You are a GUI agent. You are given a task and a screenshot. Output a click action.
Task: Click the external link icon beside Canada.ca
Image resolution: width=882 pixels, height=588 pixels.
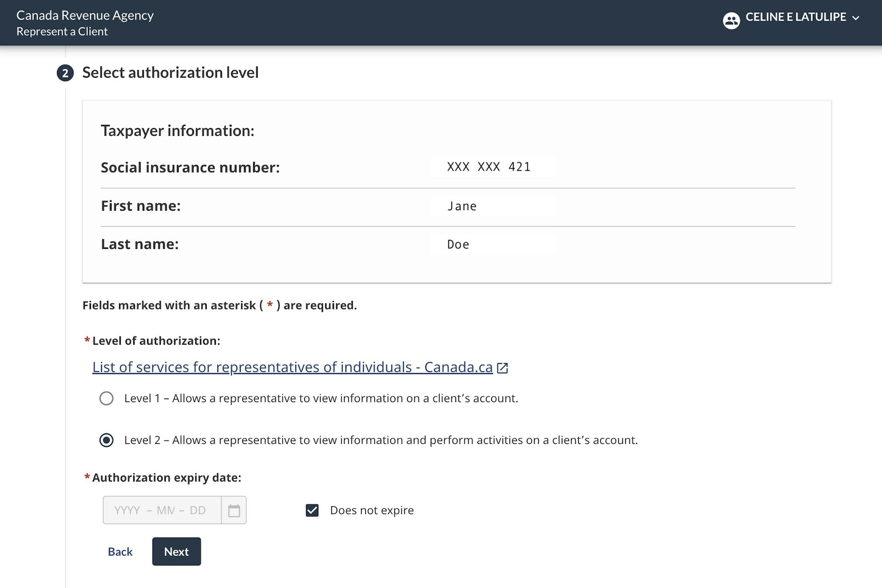[503, 368]
